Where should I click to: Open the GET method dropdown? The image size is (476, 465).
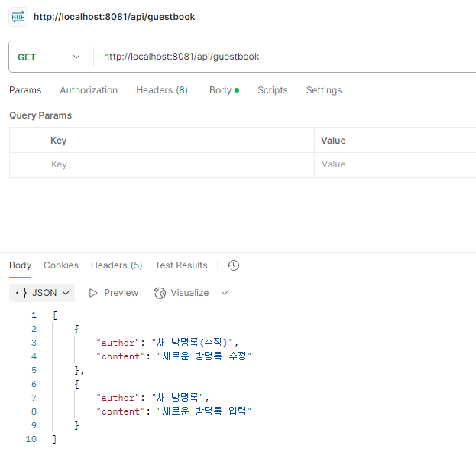pyautogui.click(x=48, y=57)
